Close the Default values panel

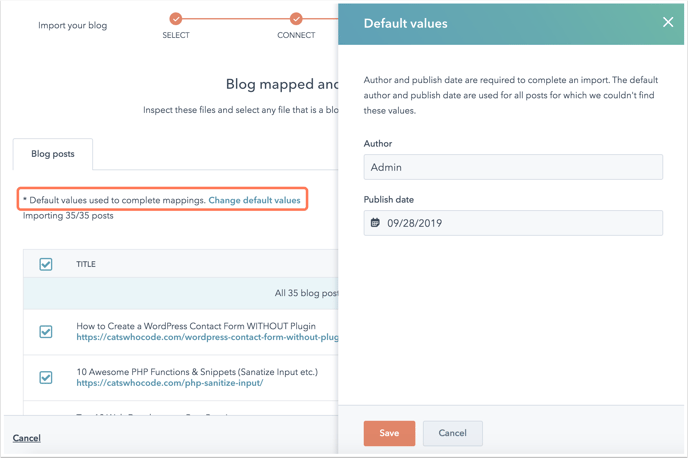pyautogui.click(x=667, y=22)
